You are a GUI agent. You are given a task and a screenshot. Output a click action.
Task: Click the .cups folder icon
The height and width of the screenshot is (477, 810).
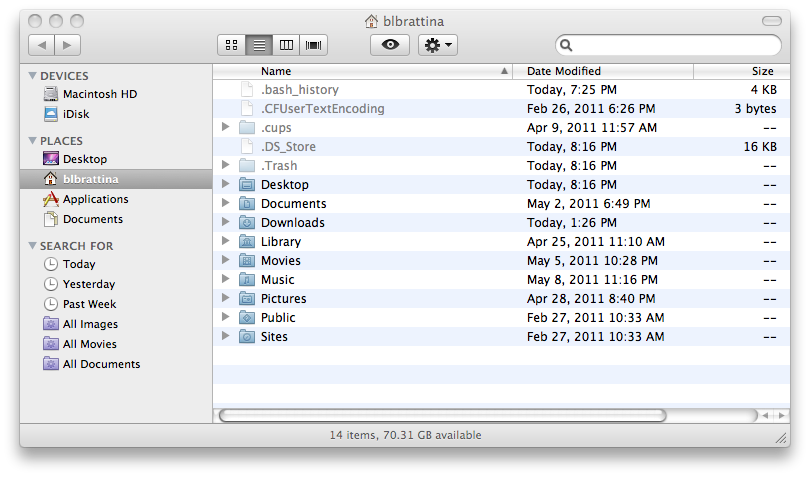coord(247,127)
